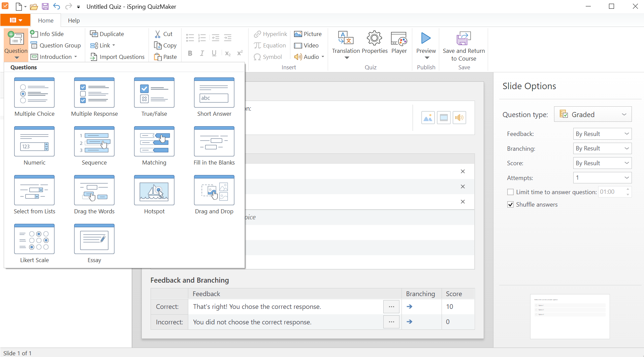Switch to the Help tab
This screenshot has width=644, height=357.
[74, 21]
